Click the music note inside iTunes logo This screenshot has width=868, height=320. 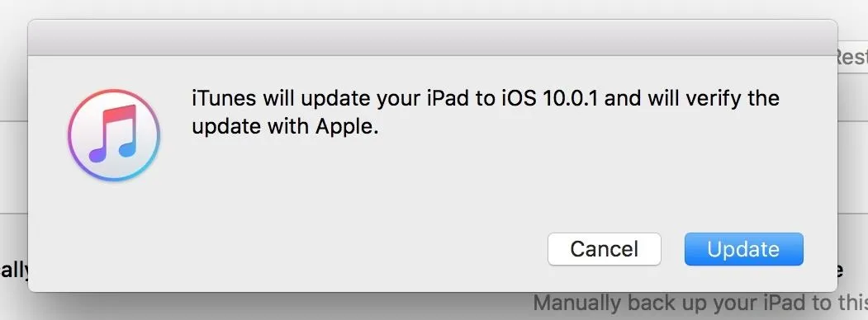click(113, 133)
